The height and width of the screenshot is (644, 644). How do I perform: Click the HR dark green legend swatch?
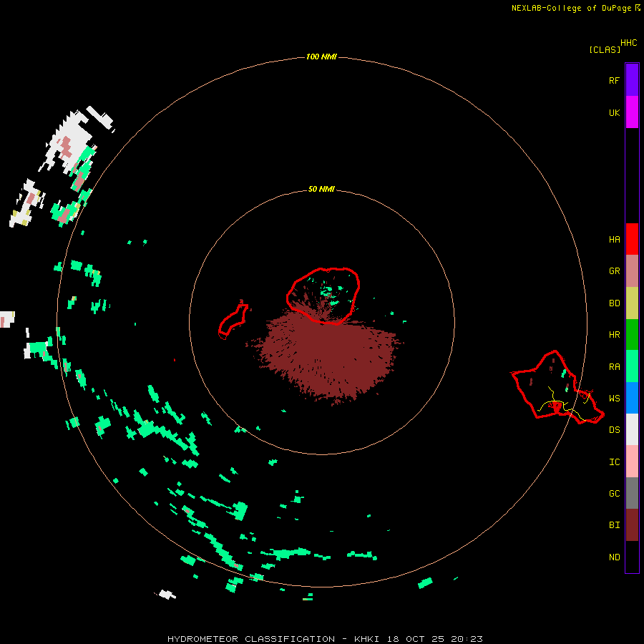(632, 335)
